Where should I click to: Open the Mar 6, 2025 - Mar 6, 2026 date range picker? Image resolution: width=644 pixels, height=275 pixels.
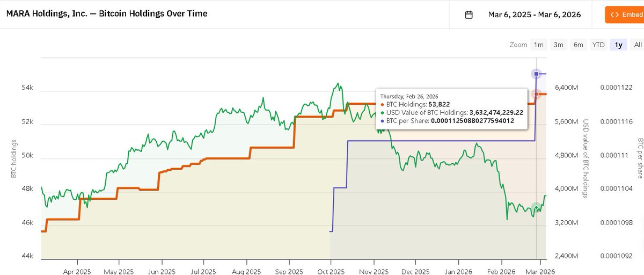[534, 15]
